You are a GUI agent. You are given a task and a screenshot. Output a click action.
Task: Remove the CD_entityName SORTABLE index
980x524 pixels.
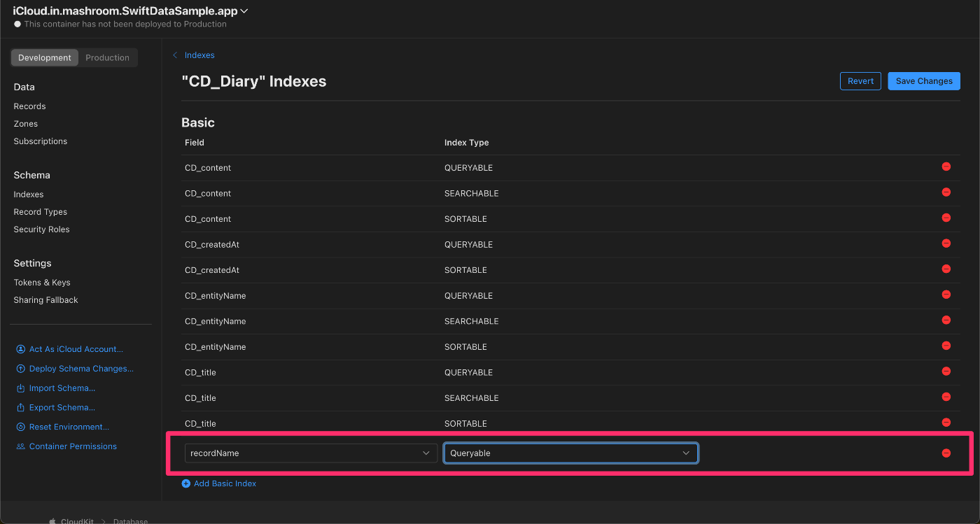tap(946, 346)
